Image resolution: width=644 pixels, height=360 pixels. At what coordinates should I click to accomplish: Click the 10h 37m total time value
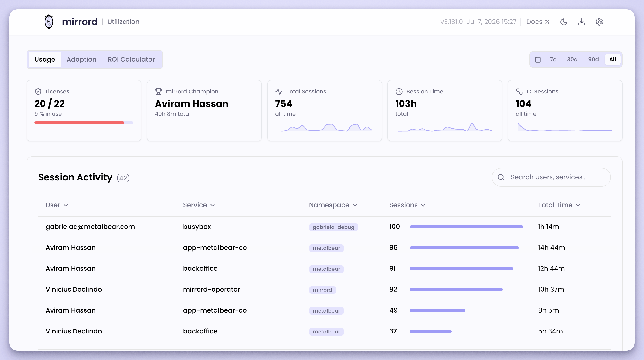pyautogui.click(x=551, y=289)
